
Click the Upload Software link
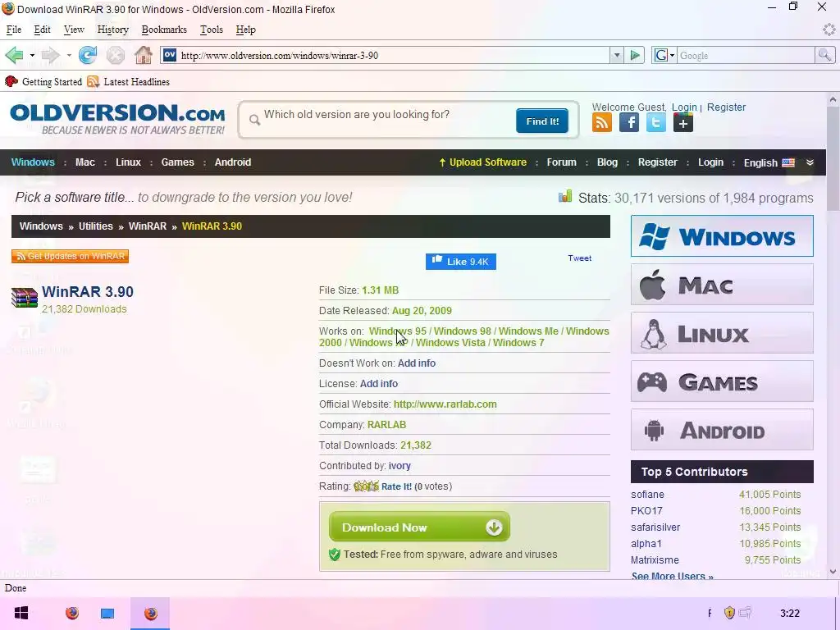[x=482, y=162]
